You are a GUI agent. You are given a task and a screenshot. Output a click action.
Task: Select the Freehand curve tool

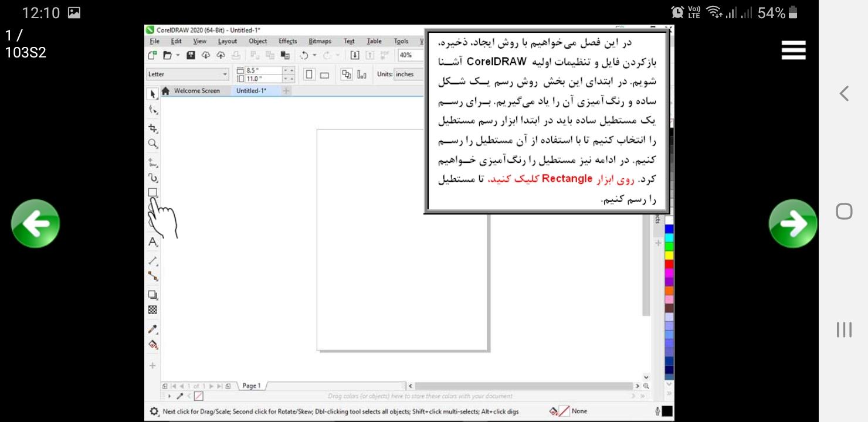pyautogui.click(x=152, y=162)
